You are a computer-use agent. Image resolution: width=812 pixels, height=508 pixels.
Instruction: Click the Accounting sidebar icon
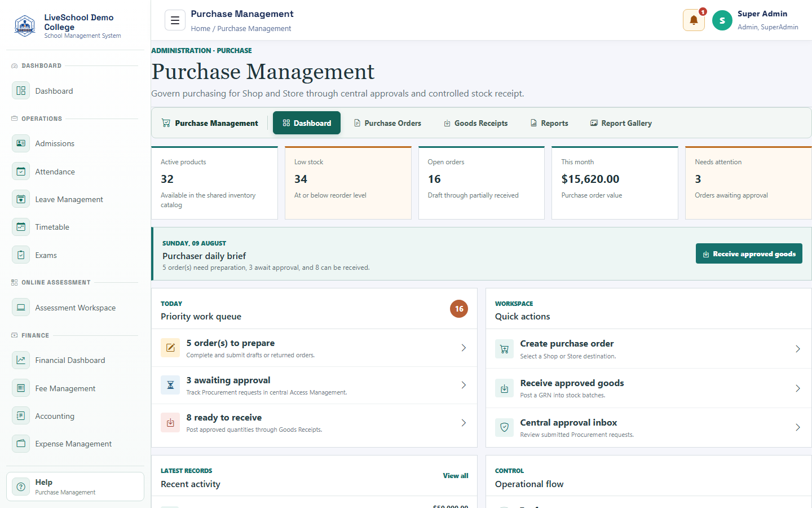coord(21,416)
